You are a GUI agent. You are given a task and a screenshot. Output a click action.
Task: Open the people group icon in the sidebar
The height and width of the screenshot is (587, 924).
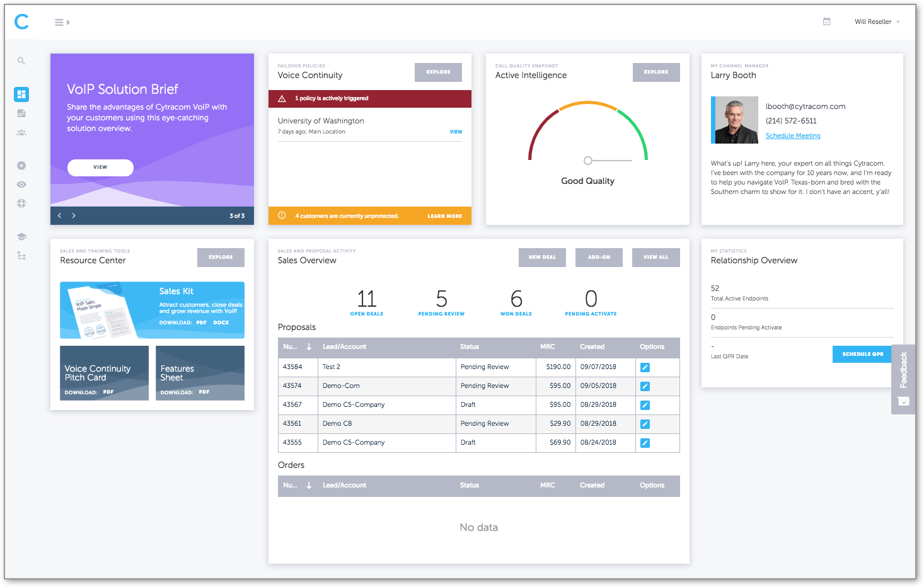pyautogui.click(x=21, y=132)
